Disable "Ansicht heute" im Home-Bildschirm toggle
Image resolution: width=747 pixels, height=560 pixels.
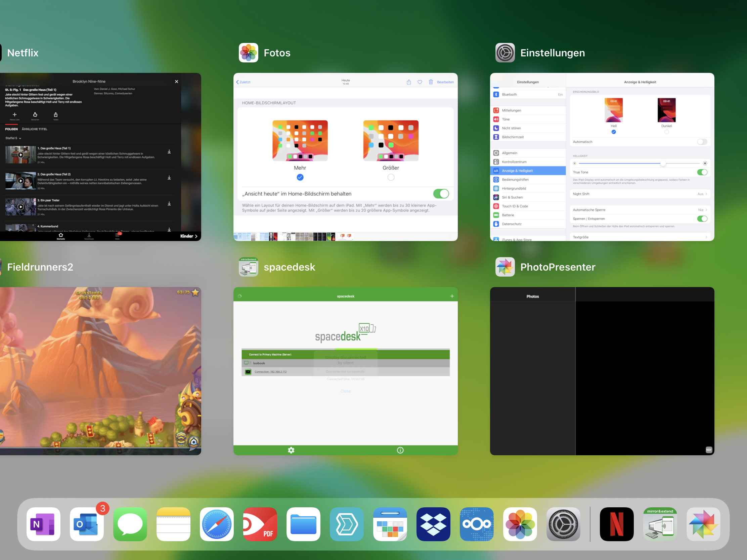441,194
